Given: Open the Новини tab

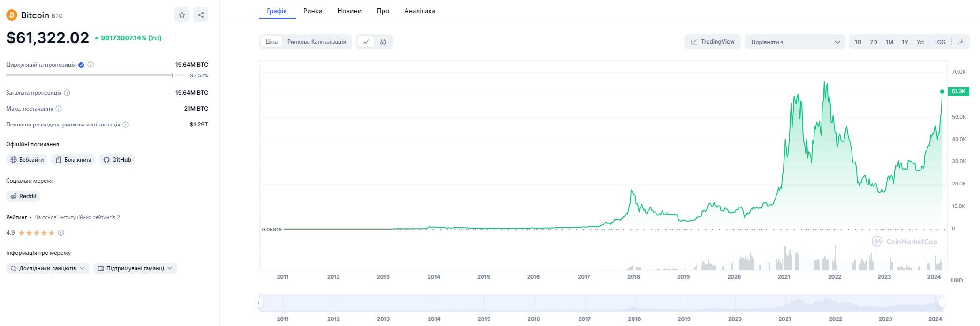Looking at the screenshot, I should coord(349,11).
